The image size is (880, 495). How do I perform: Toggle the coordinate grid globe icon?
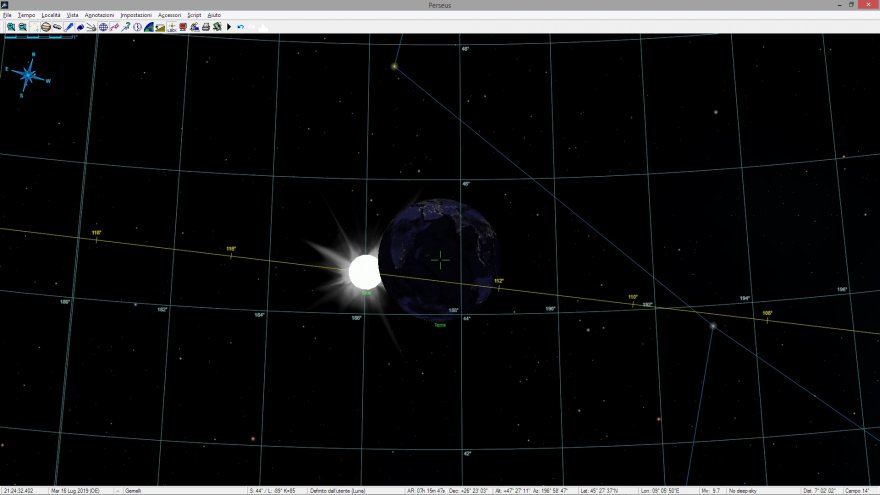click(103, 27)
